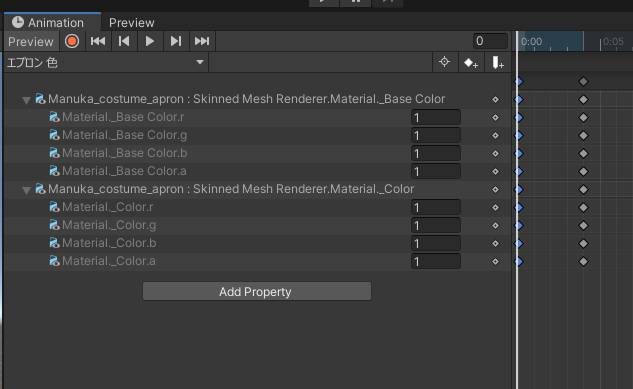Click key diamond icon for Material._Base Color.g

[495, 136]
